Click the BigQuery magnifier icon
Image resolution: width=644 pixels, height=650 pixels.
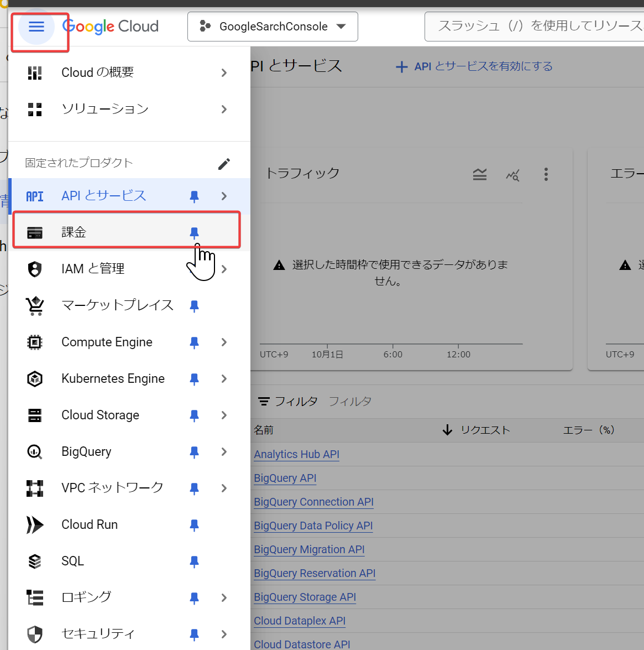click(35, 452)
